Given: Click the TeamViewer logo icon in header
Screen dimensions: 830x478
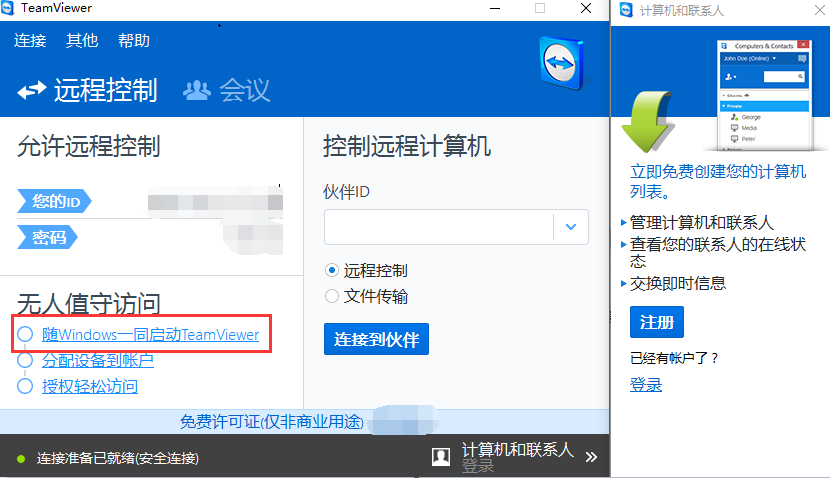Looking at the screenshot, I should tap(562, 64).
